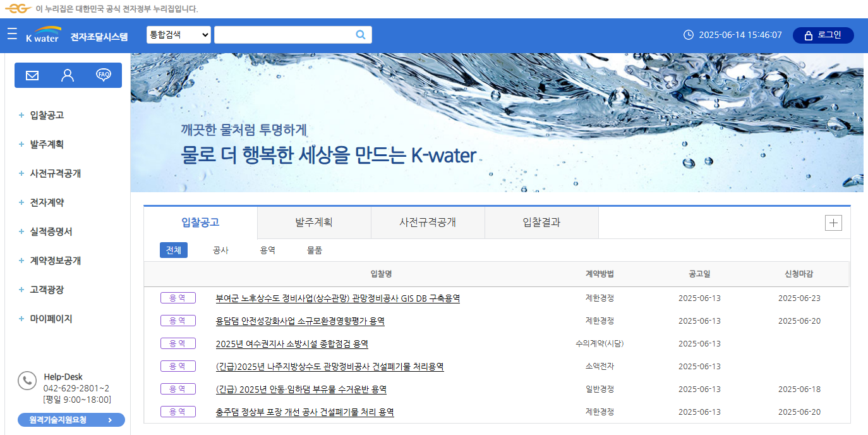Click the clock icon beside timestamp
This screenshot has width=868, height=435.
tap(689, 35)
